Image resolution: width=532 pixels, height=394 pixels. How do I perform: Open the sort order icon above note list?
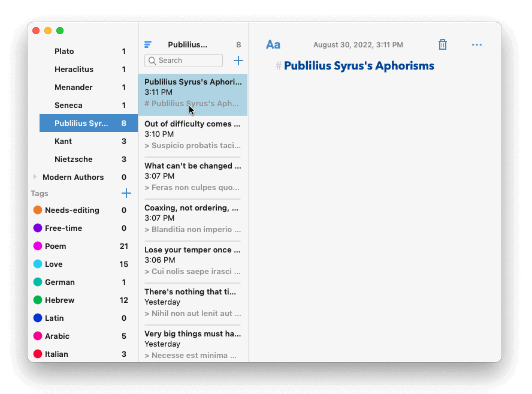click(x=147, y=44)
